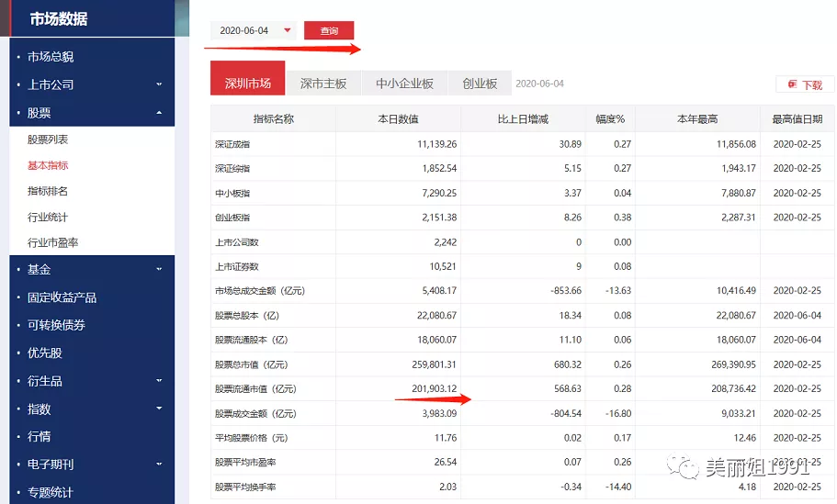Click the value -853.66 in 市场总成交金额 row
This screenshot has height=504, width=837.
(x=566, y=291)
